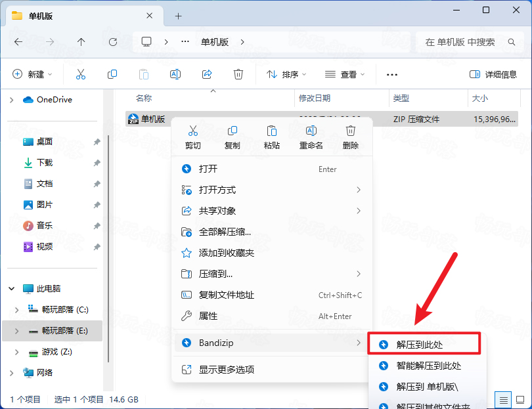The image size is (532, 409).
Task: Open 音乐 in the sidebar
Action: (x=45, y=226)
